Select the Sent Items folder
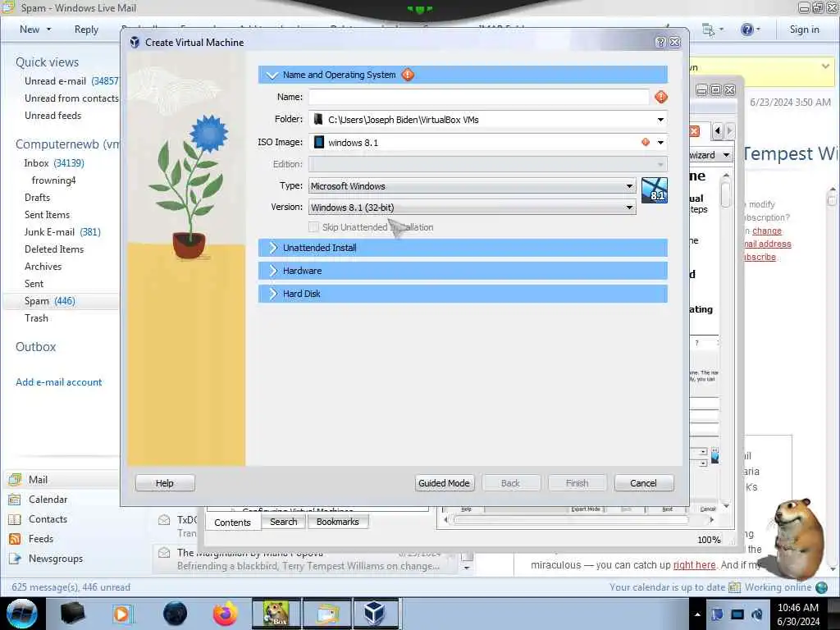Image resolution: width=840 pixels, height=630 pixels. tap(47, 215)
